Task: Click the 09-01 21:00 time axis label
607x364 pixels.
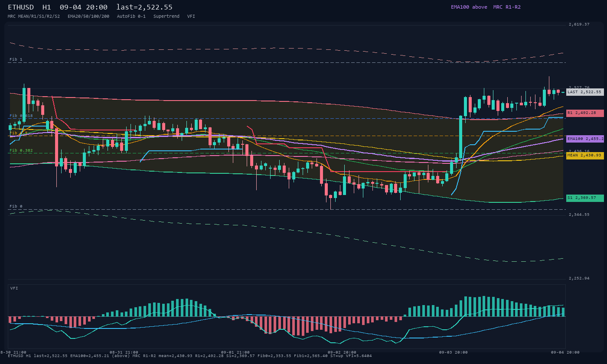Action: 235,352
